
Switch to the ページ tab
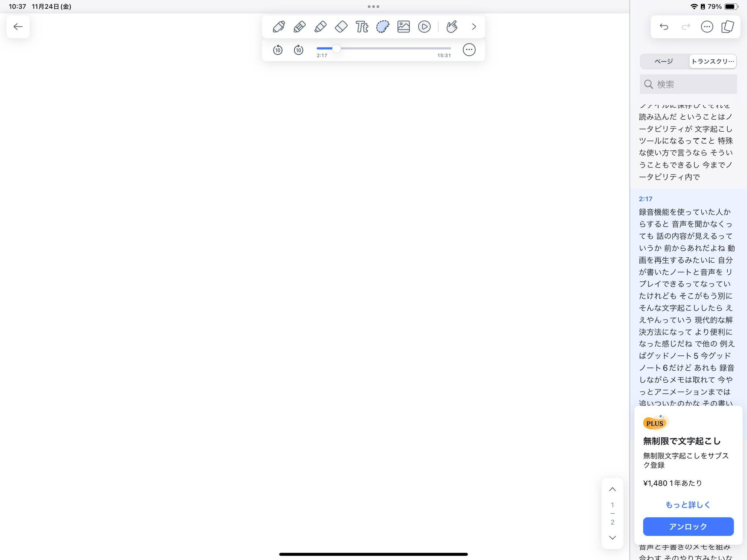pos(663,61)
